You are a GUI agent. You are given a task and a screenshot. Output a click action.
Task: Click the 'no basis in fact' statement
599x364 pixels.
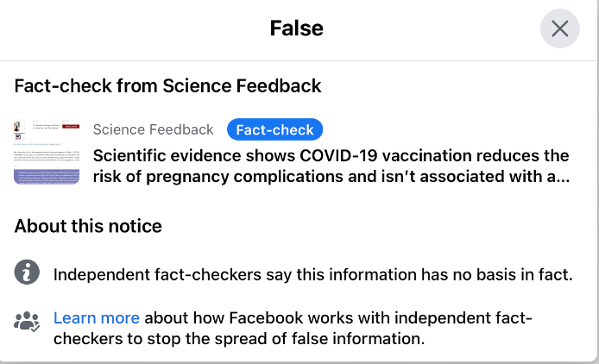[x=313, y=274]
